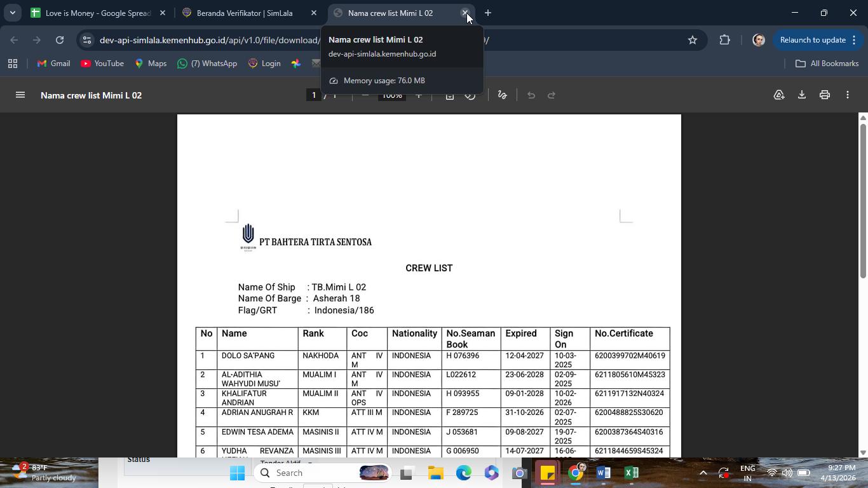Click the PDF page number field

point(313,95)
